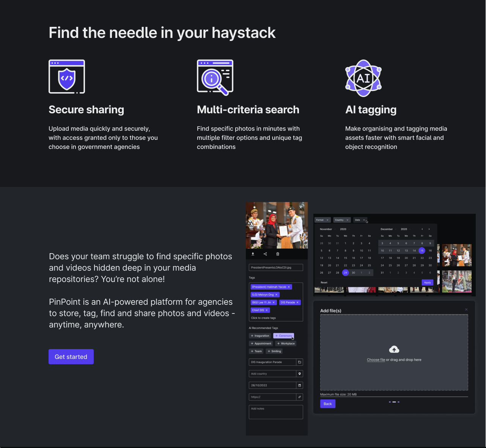Screen dimensions: 486x448
Task: Add the Inaguration recommended tag
Action: click(260, 336)
